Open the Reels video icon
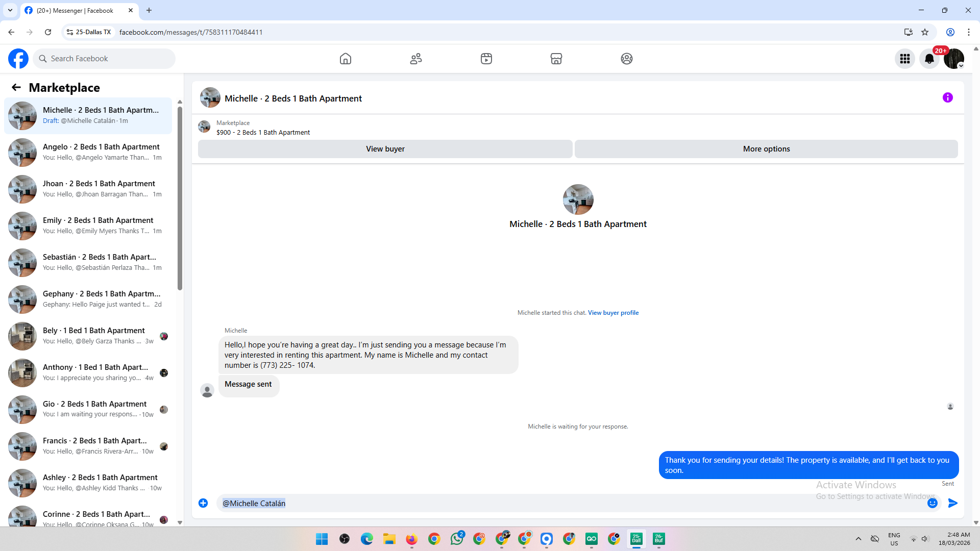This screenshot has height=551, width=980. pyautogui.click(x=486, y=59)
